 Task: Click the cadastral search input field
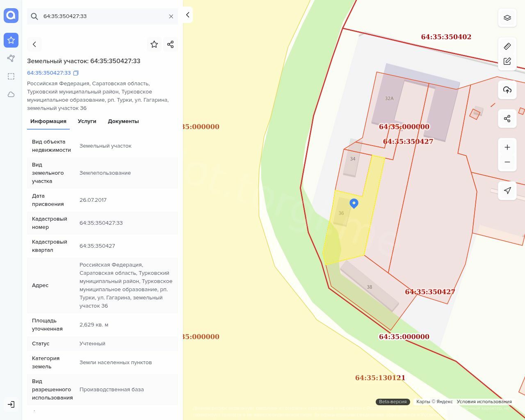tap(103, 16)
